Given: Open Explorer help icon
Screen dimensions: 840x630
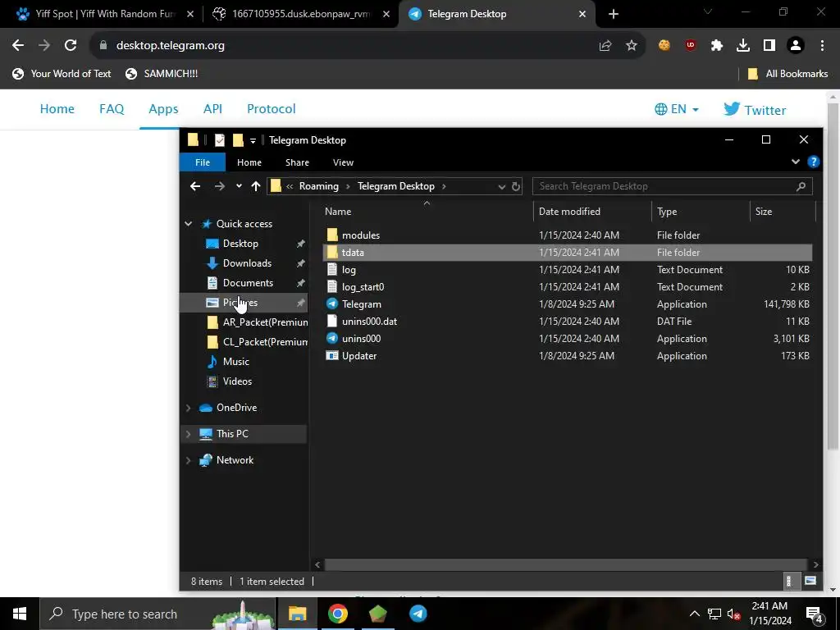Looking at the screenshot, I should click(x=813, y=162).
